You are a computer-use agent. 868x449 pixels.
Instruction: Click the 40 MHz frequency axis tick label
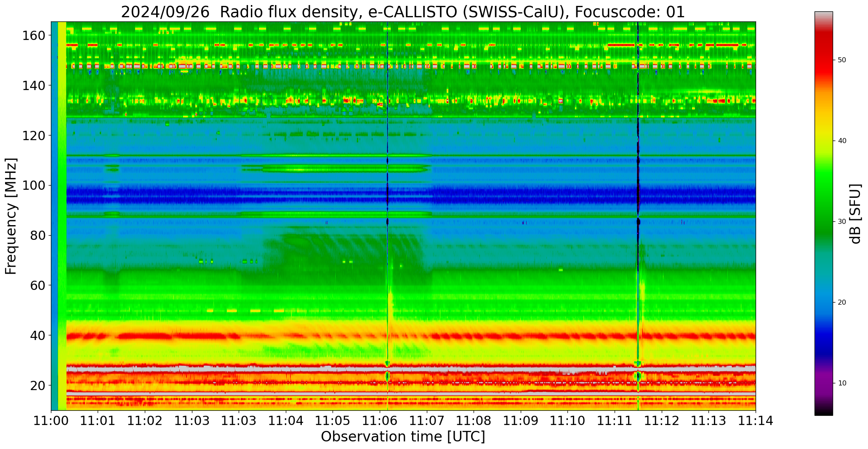pos(38,335)
